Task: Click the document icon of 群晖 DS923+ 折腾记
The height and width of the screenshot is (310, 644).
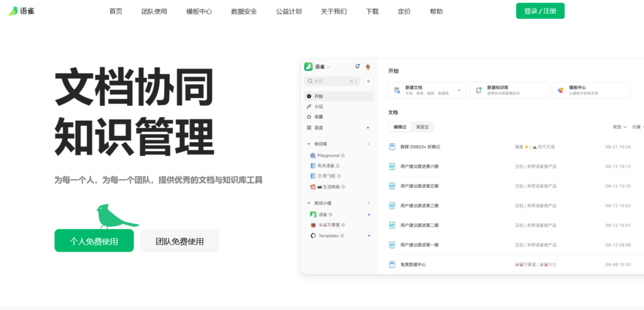Action: click(392, 147)
